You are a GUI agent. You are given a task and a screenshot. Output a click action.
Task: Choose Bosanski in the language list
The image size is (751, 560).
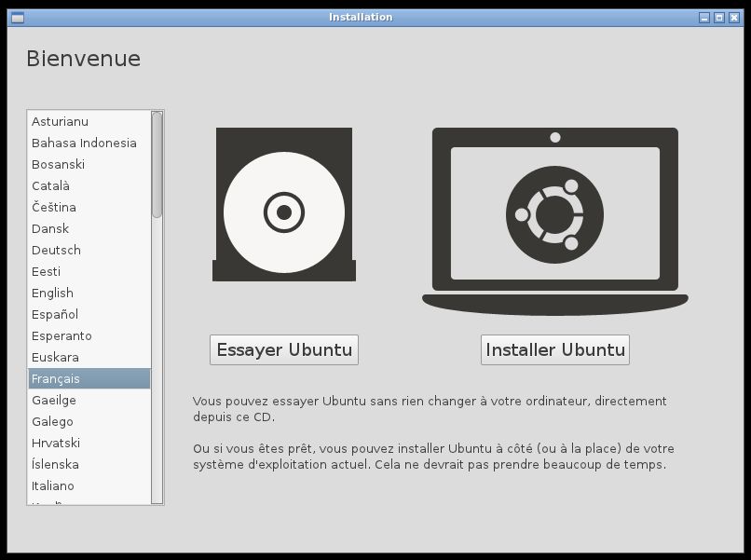(89, 165)
